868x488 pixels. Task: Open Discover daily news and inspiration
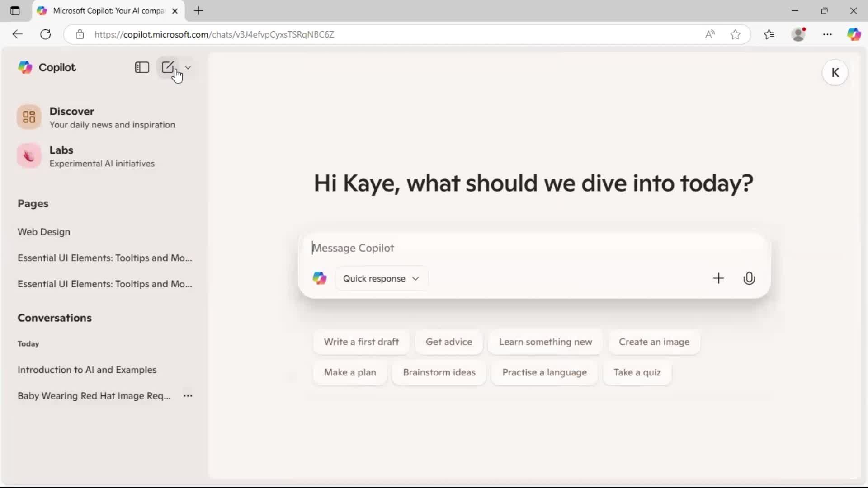(x=96, y=117)
